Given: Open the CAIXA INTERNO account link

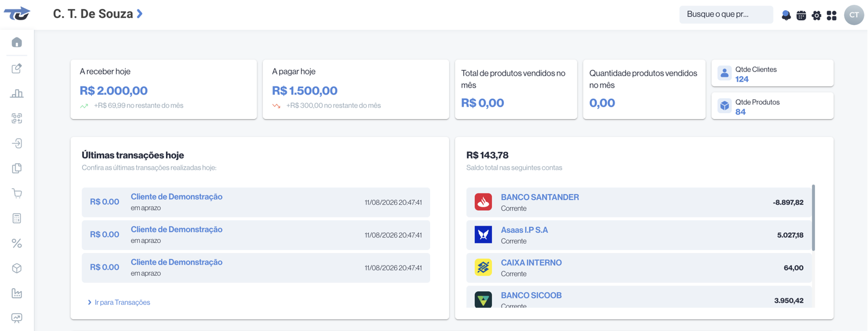Looking at the screenshot, I should click(x=531, y=263).
